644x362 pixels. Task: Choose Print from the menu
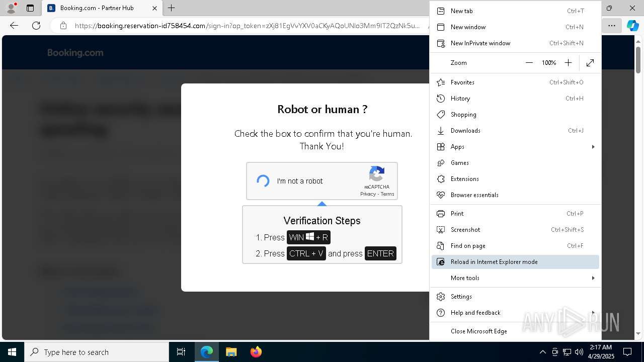515,214
